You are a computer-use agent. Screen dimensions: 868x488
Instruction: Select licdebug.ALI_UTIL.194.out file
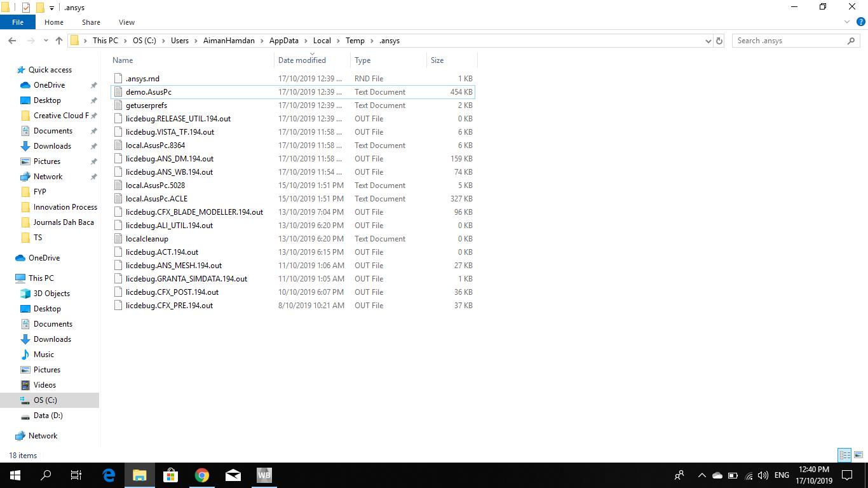click(x=169, y=226)
